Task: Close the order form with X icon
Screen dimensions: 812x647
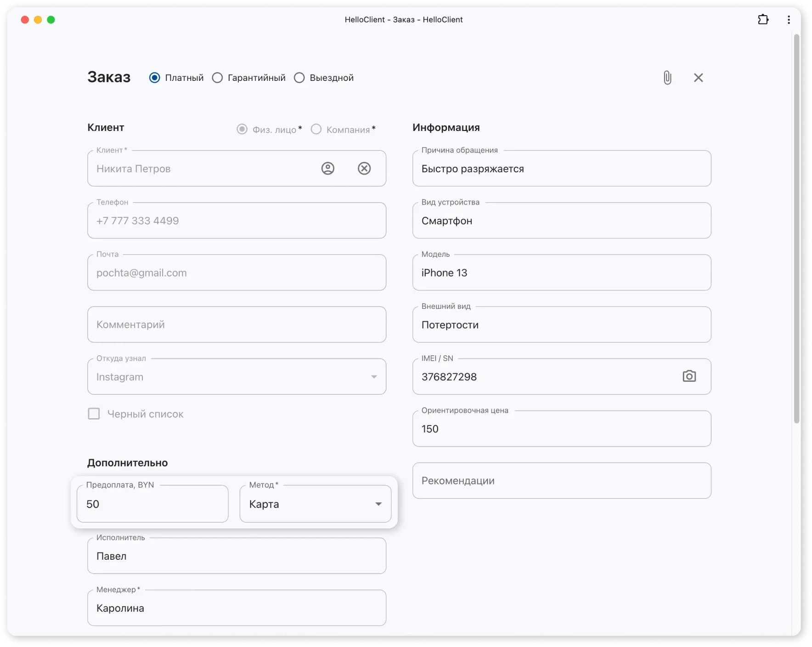Action: click(698, 78)
